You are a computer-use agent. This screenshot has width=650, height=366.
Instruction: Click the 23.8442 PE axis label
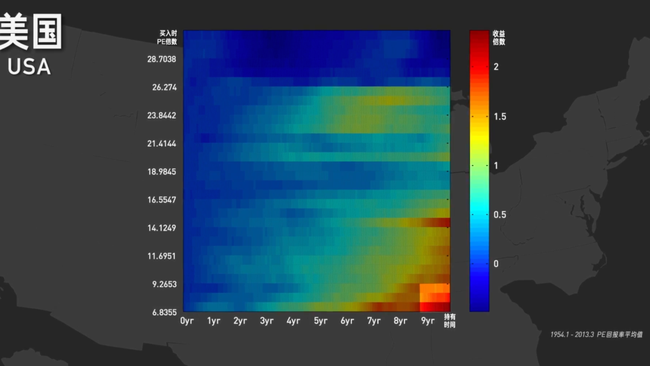[x=162, y=115]
